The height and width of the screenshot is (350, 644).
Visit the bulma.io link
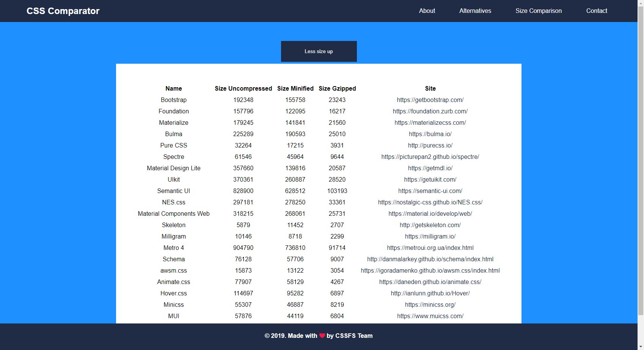(x=430, y=134)
